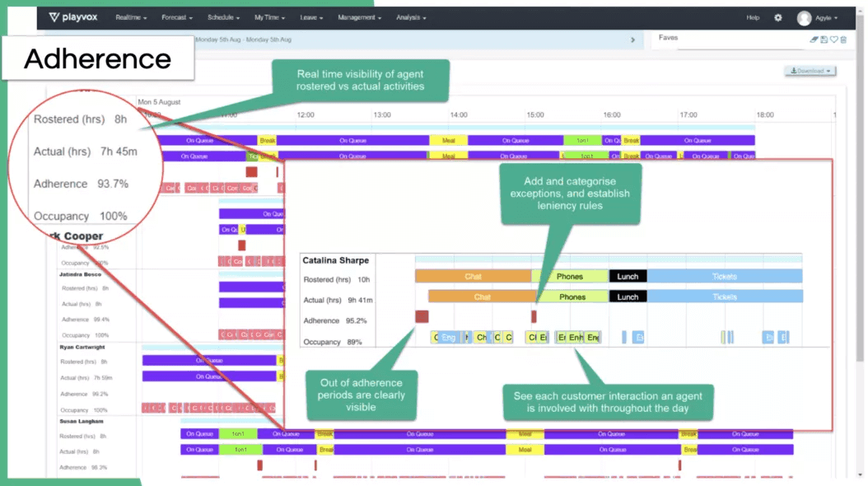Open the settings gear icon
The height and width of the screenshot is (486, 868).
(777, 18)
